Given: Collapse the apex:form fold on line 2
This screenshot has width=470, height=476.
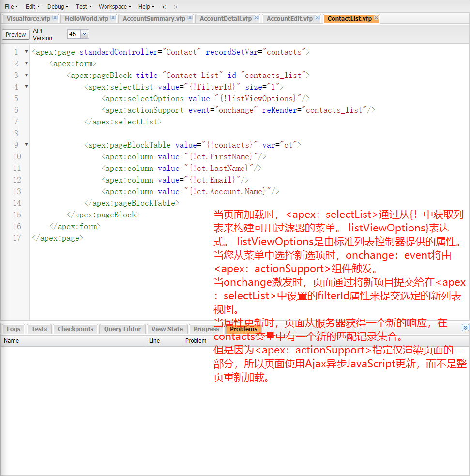Looking at the screenshot, I should click(27, 63).
